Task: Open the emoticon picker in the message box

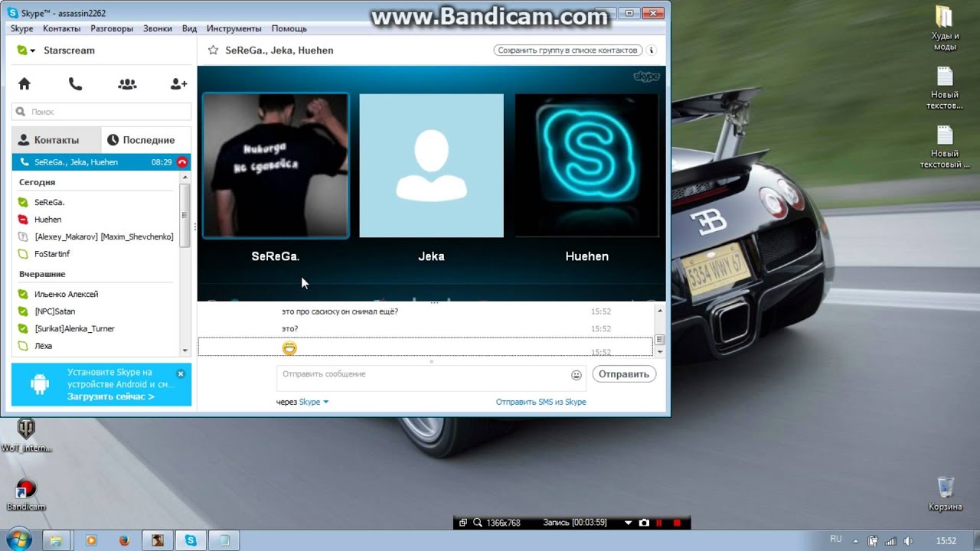Action: (577, 375)
